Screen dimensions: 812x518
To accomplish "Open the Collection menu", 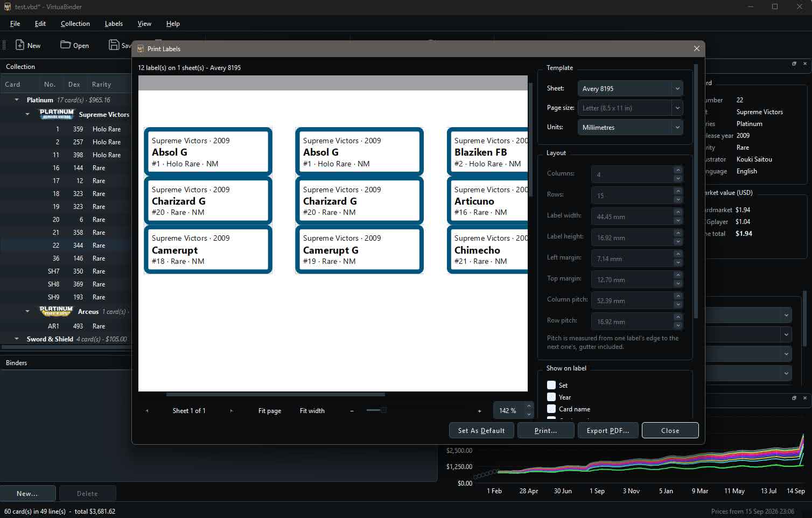I will pyautogui.click(x=75, y=24).
